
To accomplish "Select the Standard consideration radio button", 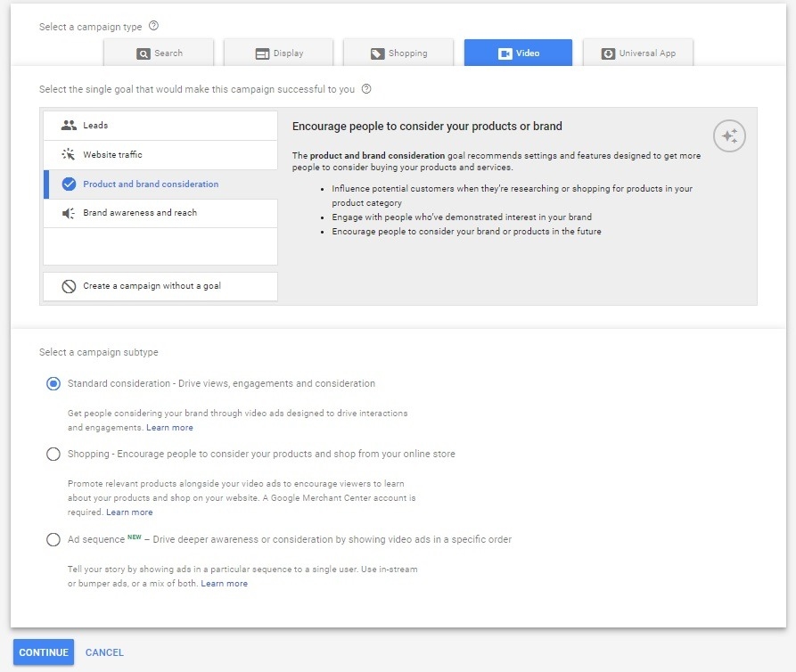I will (x=53, y=383).
